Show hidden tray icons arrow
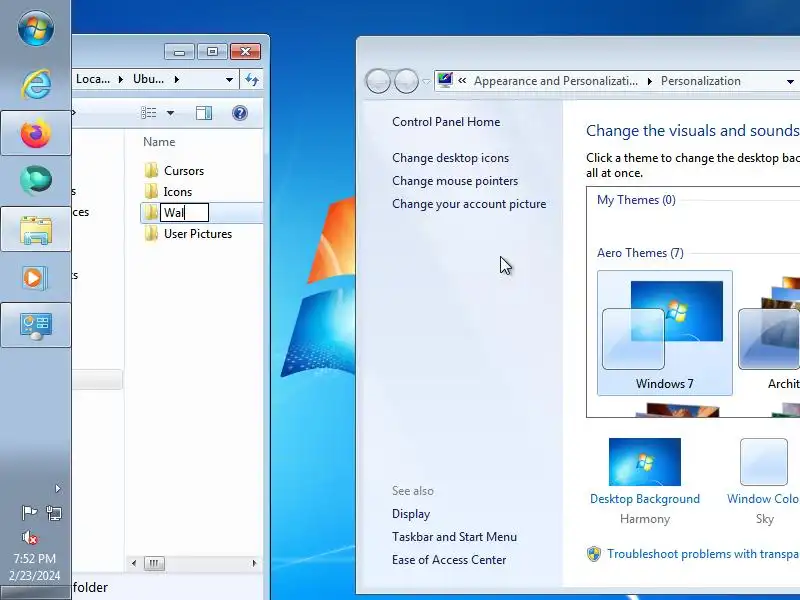 tap(58, 488)
